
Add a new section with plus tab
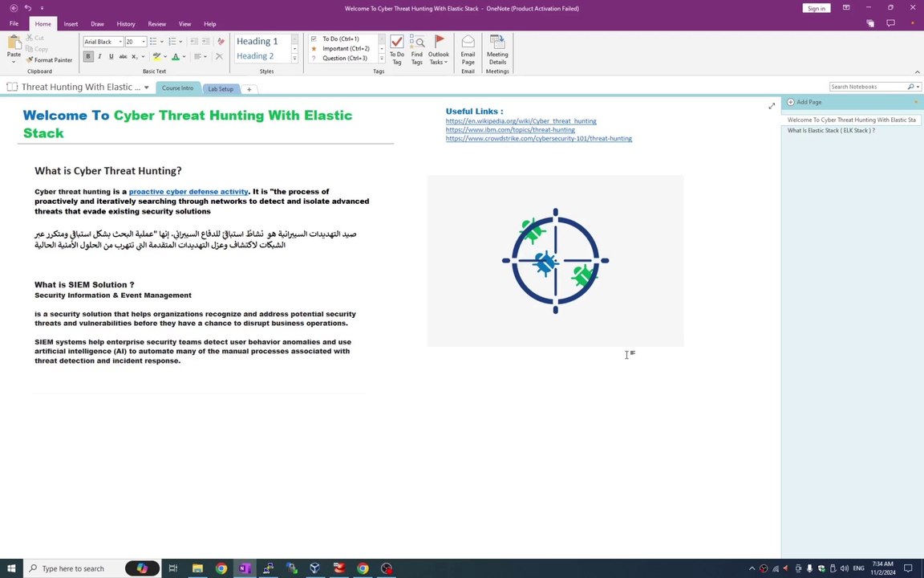(249, 90)
